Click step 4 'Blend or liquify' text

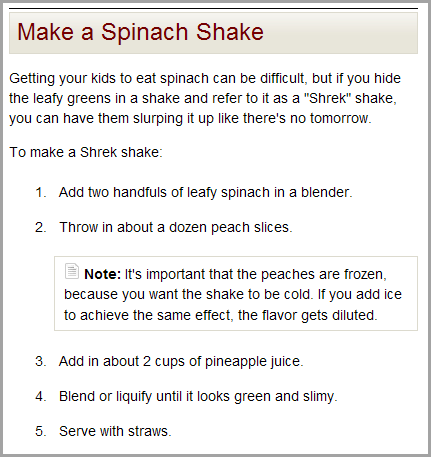pos(198,396)
